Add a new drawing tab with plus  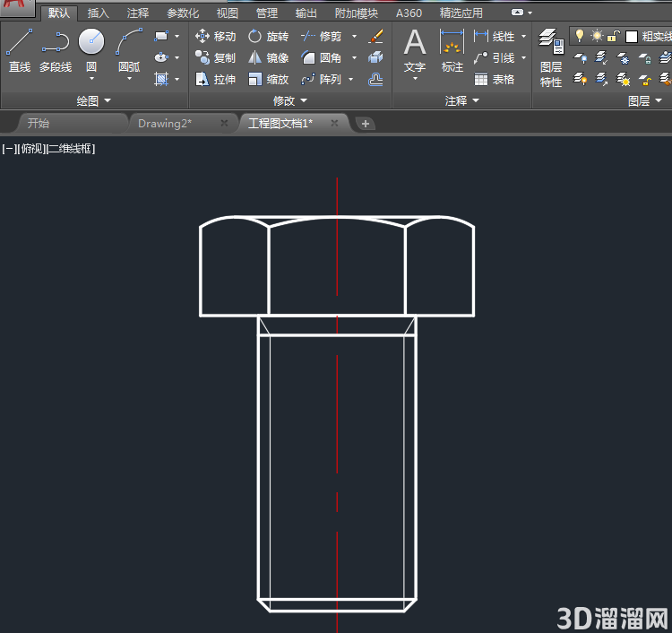tap(366, 124)
